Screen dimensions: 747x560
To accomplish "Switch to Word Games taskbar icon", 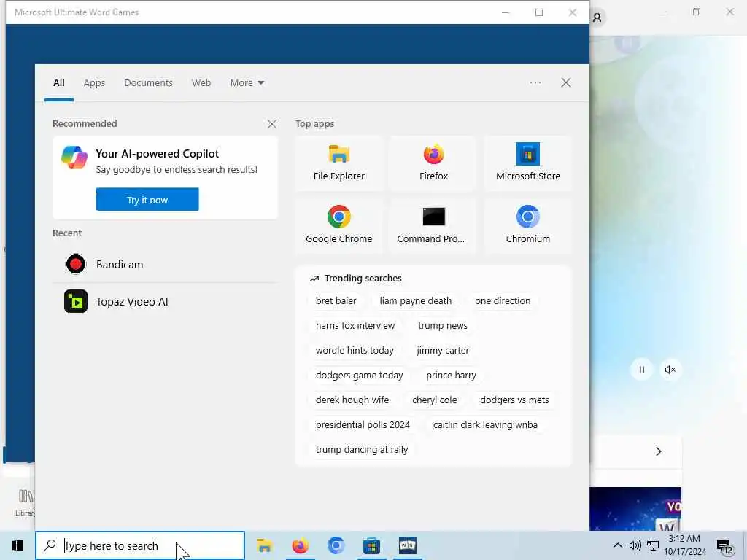I will click(x=408, y=545).
